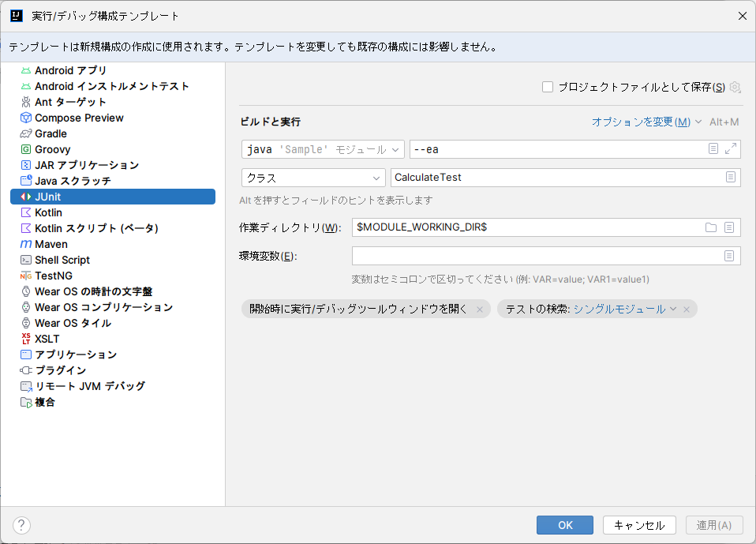Select the Android インストルメントテスト icon
This screenshot has width=756, height=544.
(26, 87)
